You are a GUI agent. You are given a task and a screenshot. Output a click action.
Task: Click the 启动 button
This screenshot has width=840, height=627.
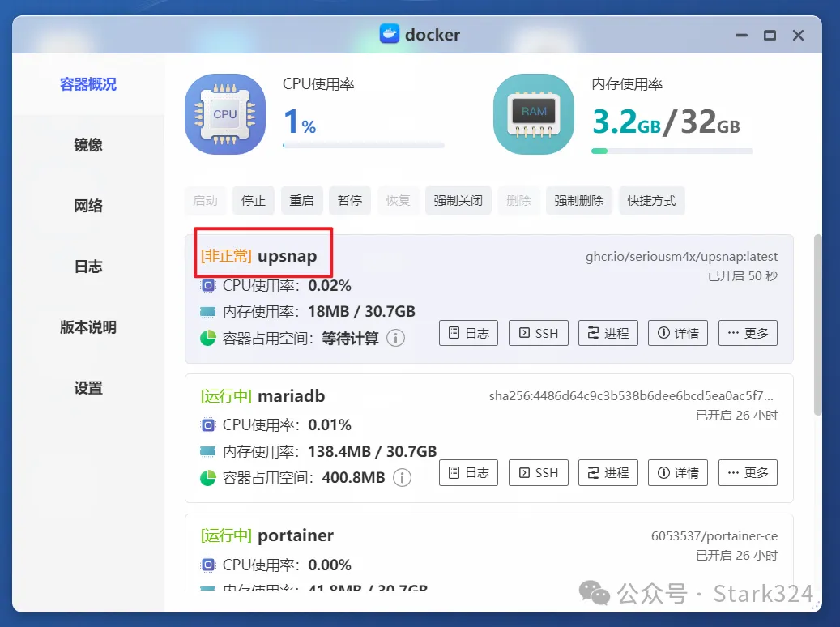(x=205, y=200)
